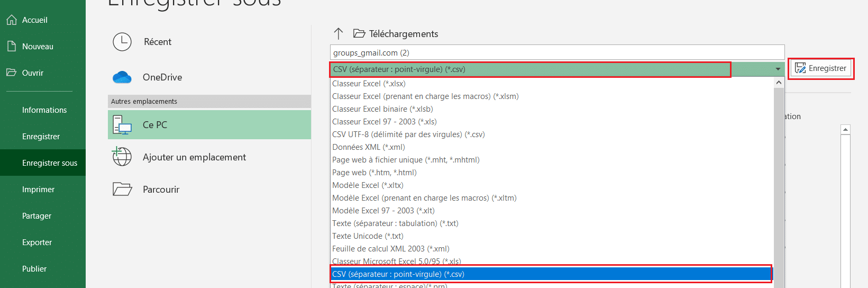Click the Accueil home icon

tap(12, 20)
